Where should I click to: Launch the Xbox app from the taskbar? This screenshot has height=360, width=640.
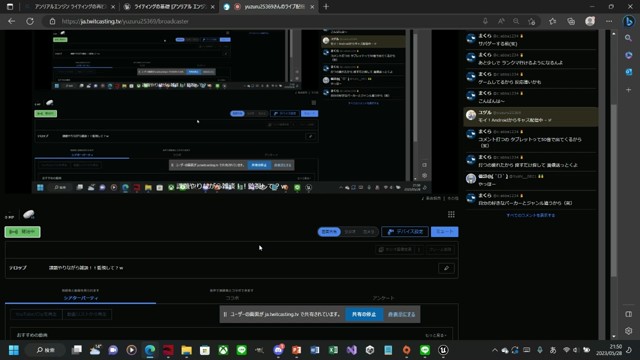[x=223, y=350]
